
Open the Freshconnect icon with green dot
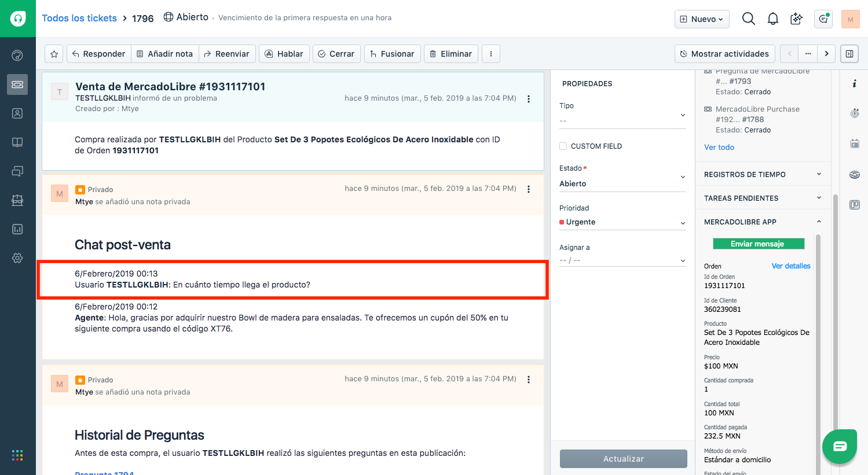point(823,19)
